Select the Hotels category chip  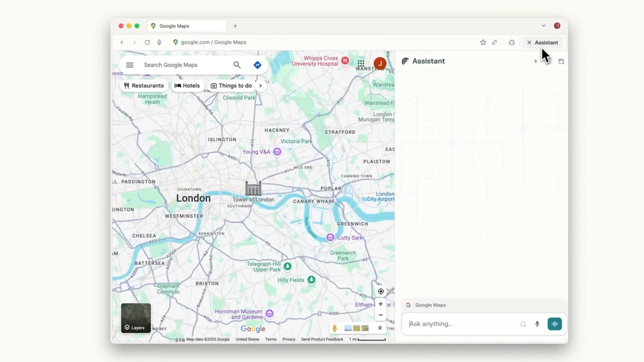tap(187, 85)
